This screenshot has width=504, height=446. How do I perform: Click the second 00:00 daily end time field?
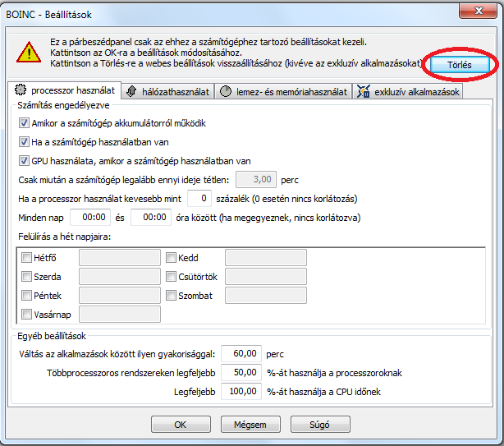pyautogui.click(x=151, y=218)
